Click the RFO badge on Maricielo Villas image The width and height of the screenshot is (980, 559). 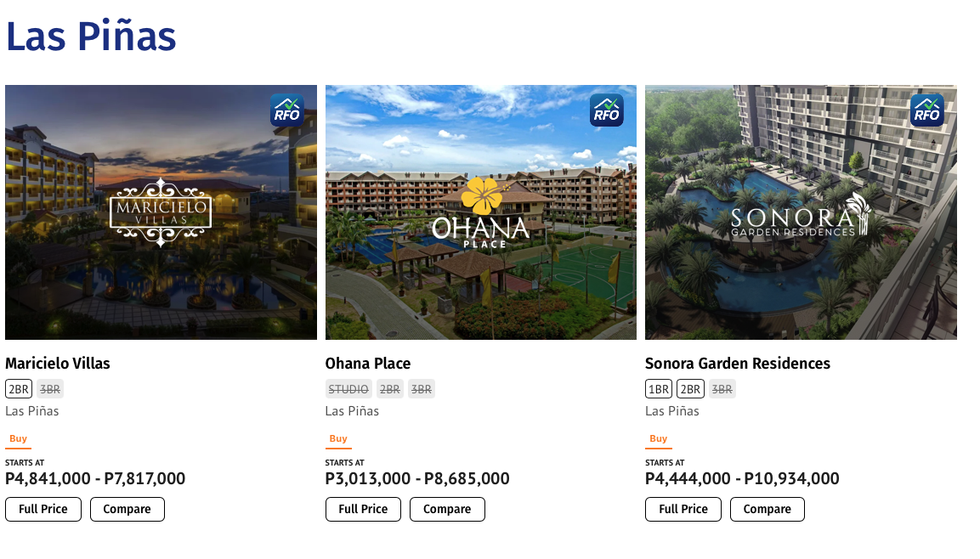pyautogui.click(x=286, y=110)
